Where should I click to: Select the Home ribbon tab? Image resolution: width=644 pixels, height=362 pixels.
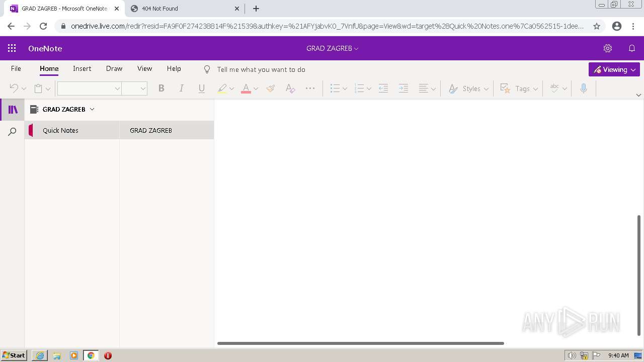[49, 68]
